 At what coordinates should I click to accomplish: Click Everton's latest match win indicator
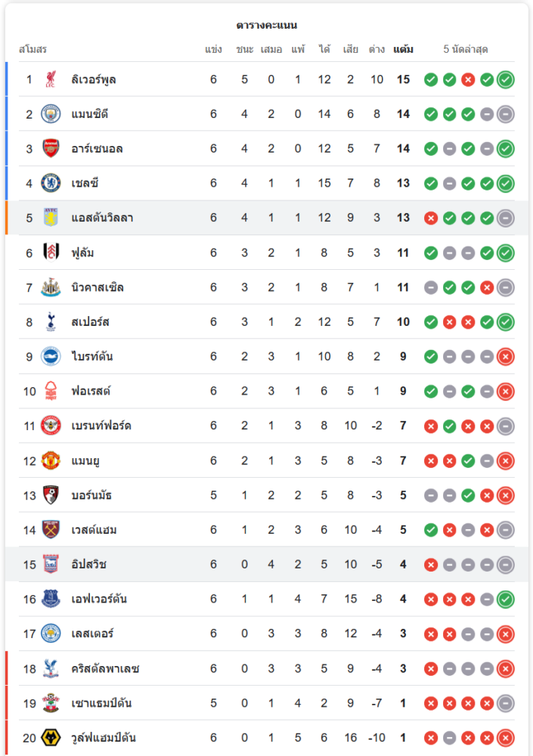506,600
